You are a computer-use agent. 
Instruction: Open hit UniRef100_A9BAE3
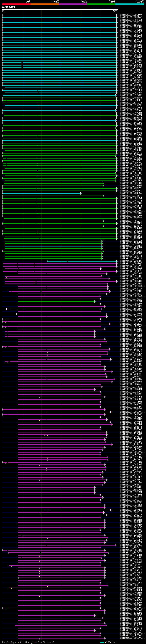(x=131, y=238)
